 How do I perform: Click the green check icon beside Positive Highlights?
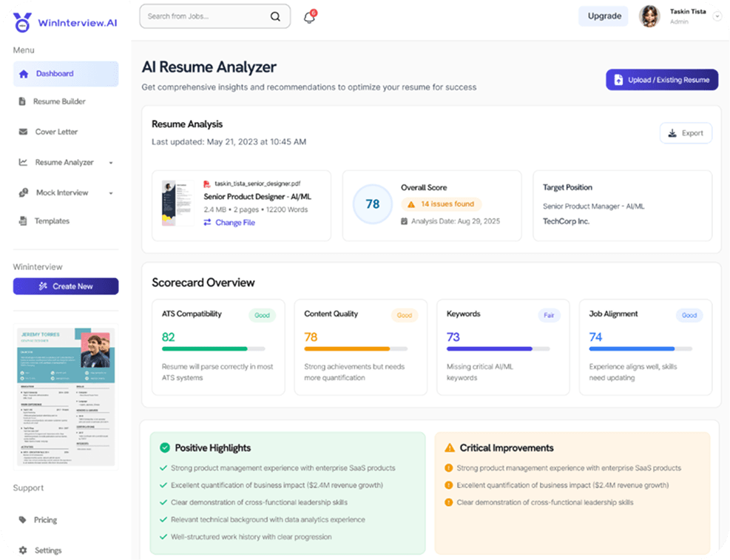[x=164, y=448]
